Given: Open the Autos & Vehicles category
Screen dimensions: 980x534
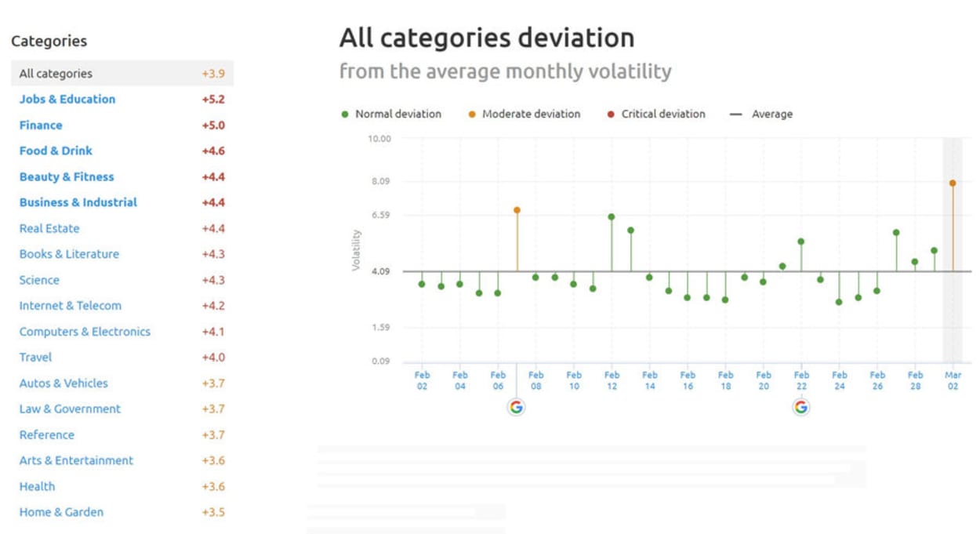Looking at the screenshot, I should click(x=64, y=383).
